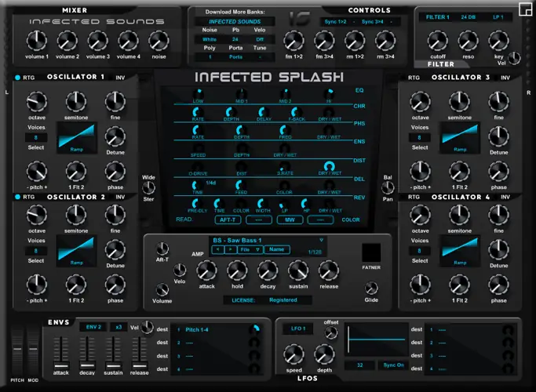Click the AMP sustain knob
This screenshot has height=392, width=536.
297,270
